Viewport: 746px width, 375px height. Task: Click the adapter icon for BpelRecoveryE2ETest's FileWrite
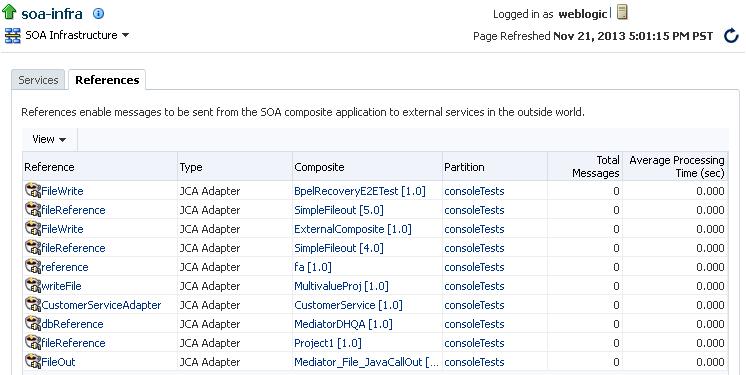coord(33,190)
